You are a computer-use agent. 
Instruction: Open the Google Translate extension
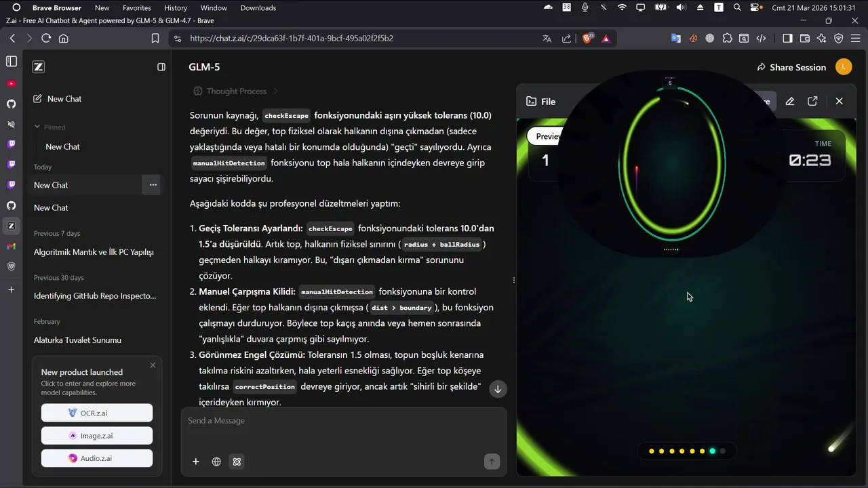pos(676,39)
